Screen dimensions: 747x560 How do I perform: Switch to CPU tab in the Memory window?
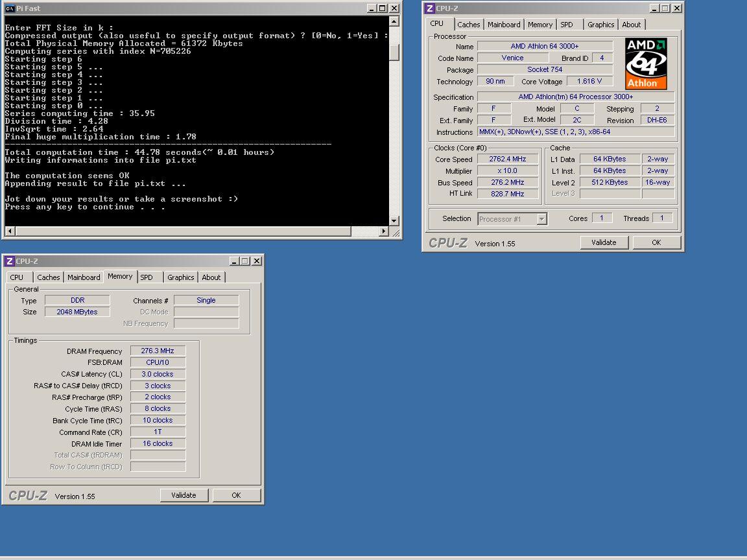(17, 277)
